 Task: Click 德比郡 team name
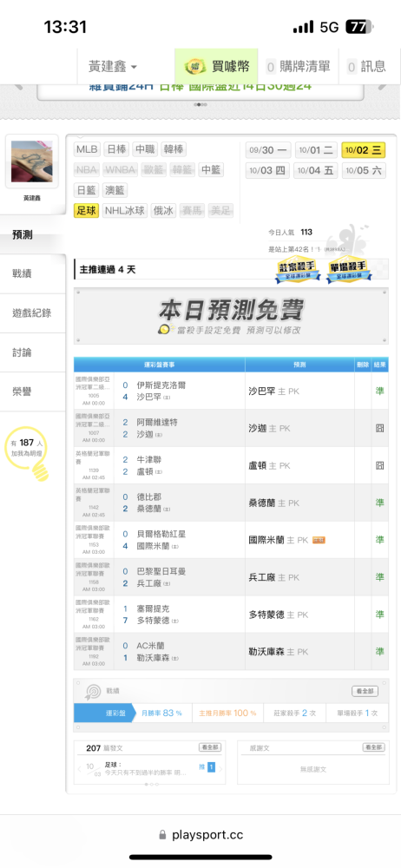[149, 497]
